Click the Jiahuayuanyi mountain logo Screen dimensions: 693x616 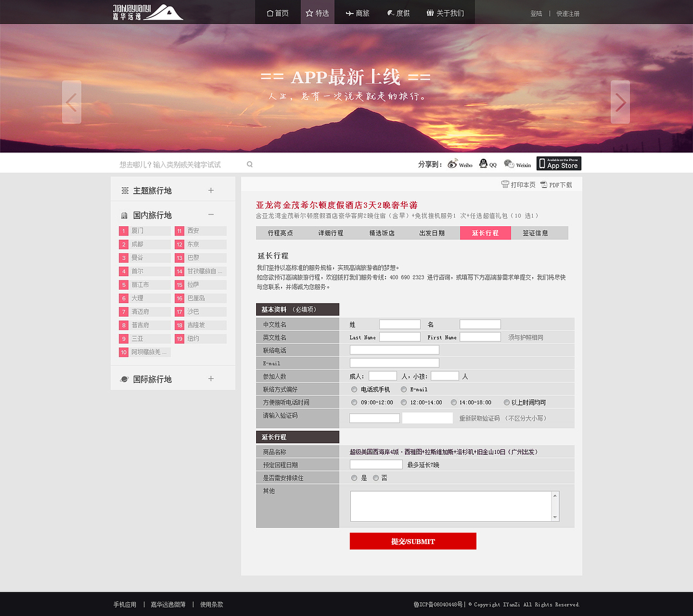[x=148, y=12]
